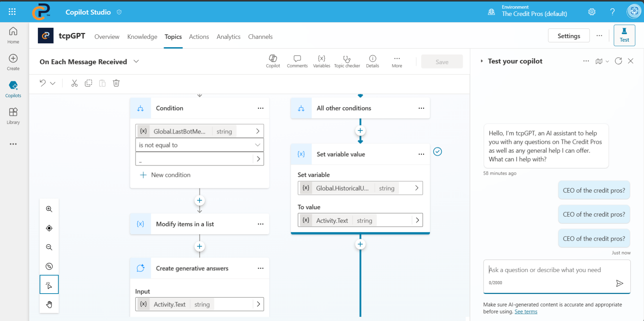Activate the pan hand tool

click(49, 304)
